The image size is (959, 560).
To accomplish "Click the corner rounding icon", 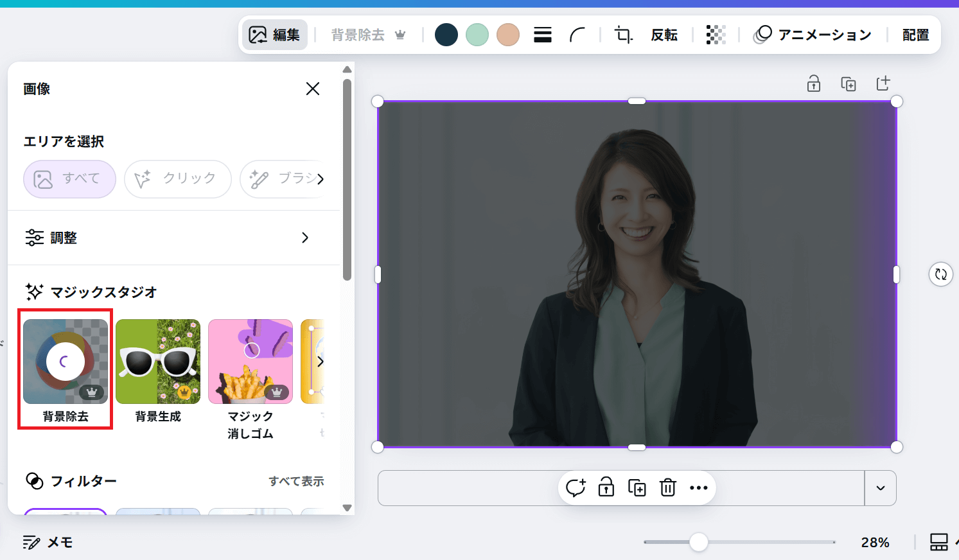I will pos(577,35).
